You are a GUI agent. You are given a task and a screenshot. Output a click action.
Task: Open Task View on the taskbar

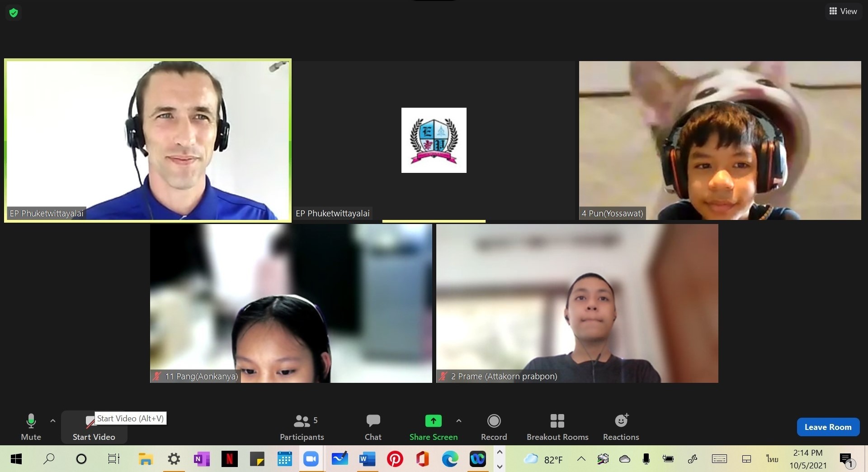click(x=113, y=459)
